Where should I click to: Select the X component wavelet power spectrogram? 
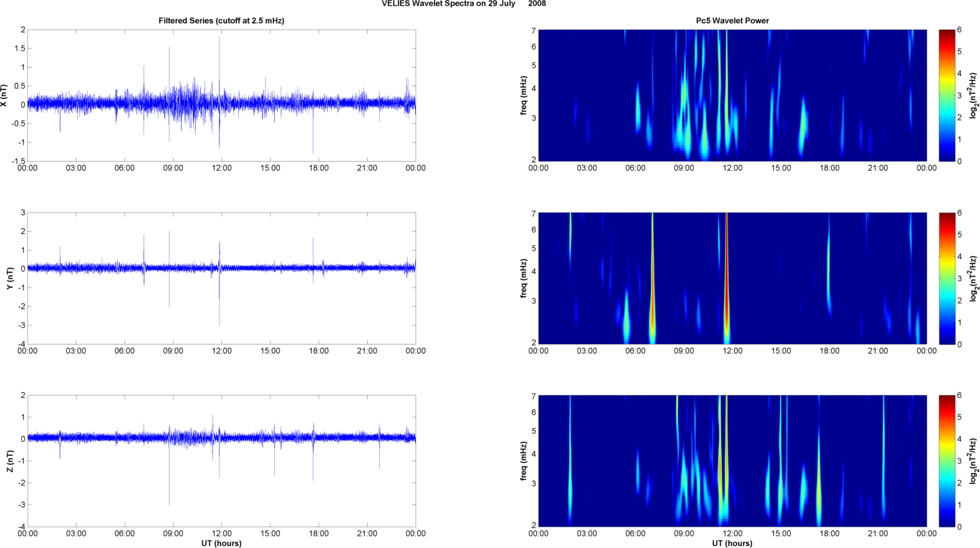point(732,95)
